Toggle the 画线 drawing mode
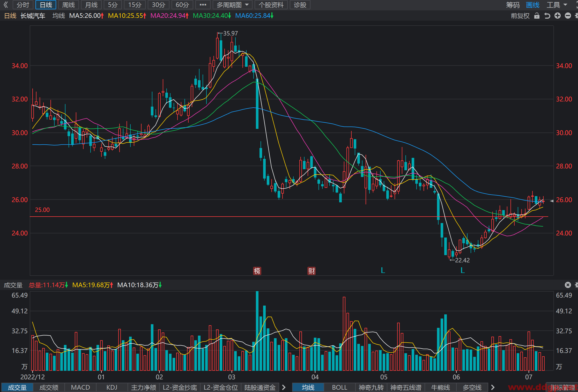The width and height of the screenshot is (578, 392). coord(533,5)
